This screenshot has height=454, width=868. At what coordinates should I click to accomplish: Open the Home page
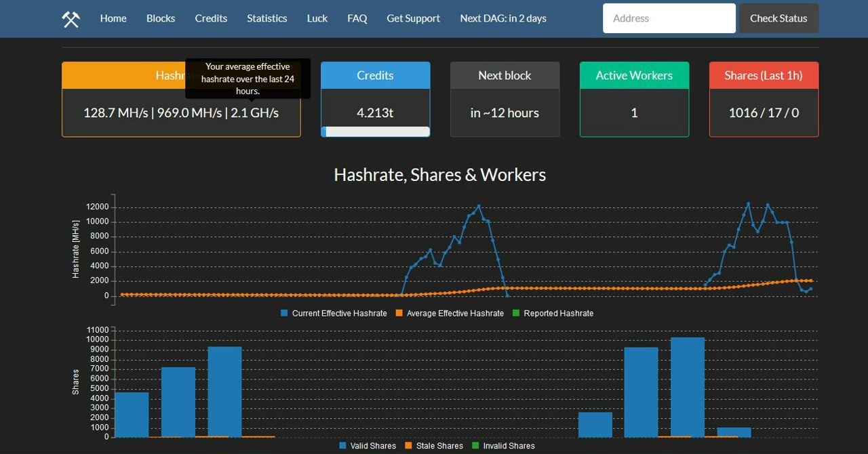113,18
